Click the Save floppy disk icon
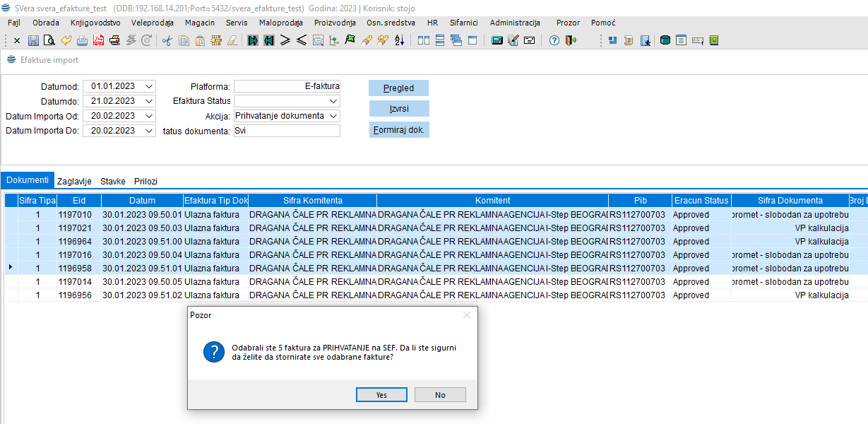 point(33,41)
